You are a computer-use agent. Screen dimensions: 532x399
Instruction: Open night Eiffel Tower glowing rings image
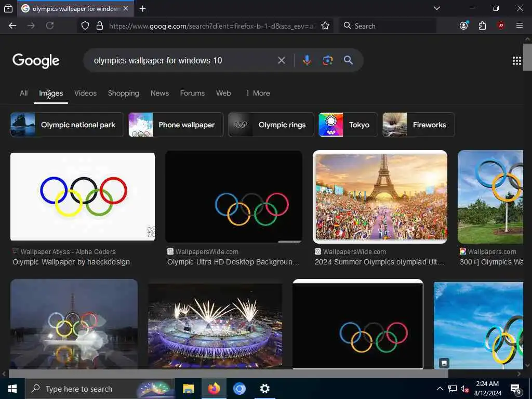[x=74, y=324]
